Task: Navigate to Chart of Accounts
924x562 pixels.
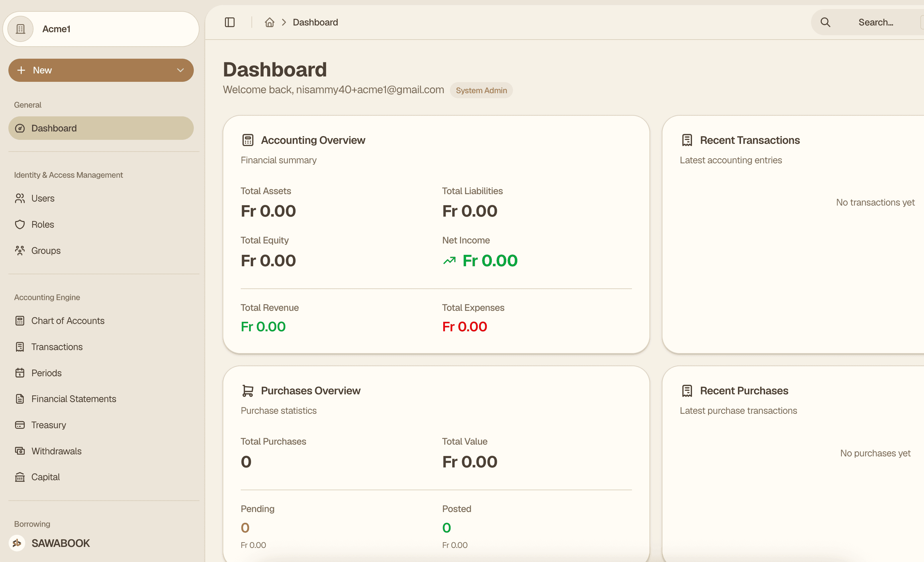Action: coord(101,321)
